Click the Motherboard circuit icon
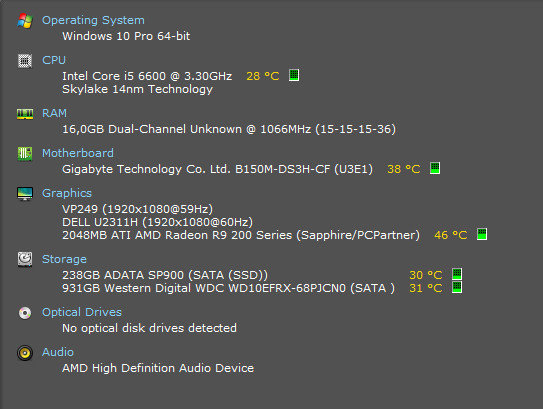The image size is (543, 409). point(25,154)
